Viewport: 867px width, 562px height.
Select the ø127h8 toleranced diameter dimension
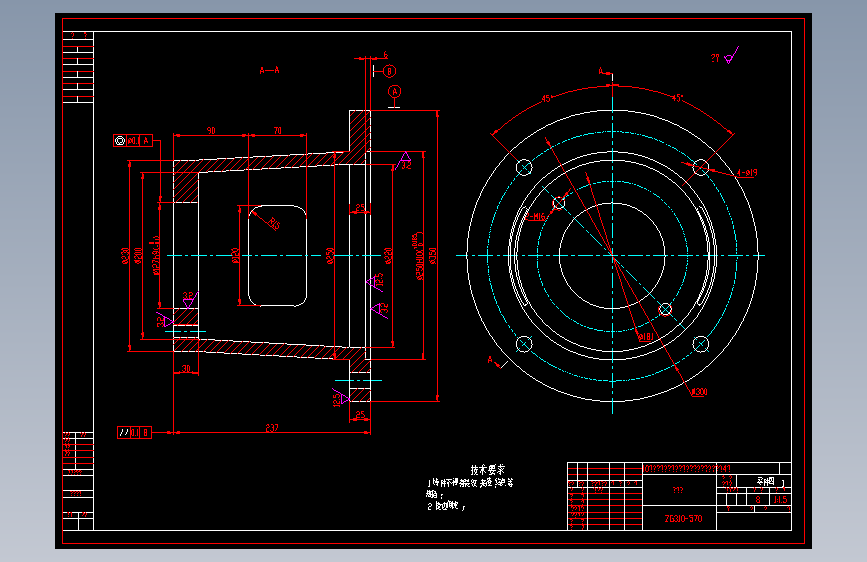[156, 256]
